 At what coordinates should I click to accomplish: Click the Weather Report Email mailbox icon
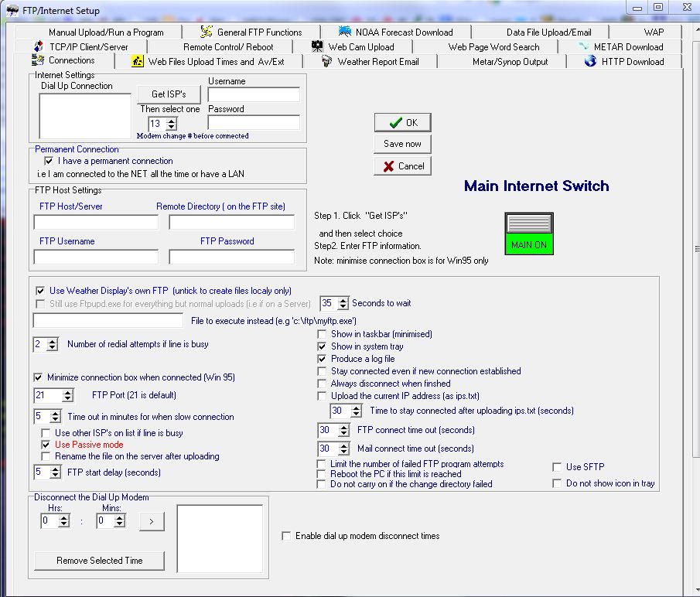[x=326, y=61]
